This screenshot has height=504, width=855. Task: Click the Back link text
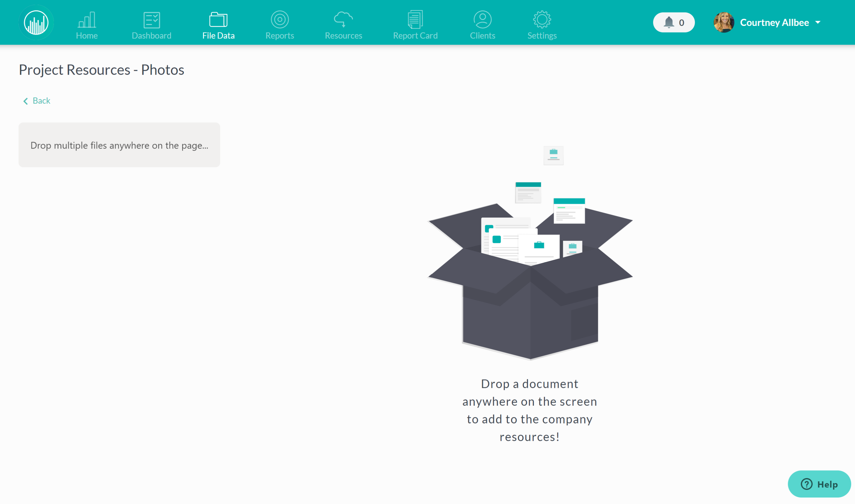pos(42,101)
